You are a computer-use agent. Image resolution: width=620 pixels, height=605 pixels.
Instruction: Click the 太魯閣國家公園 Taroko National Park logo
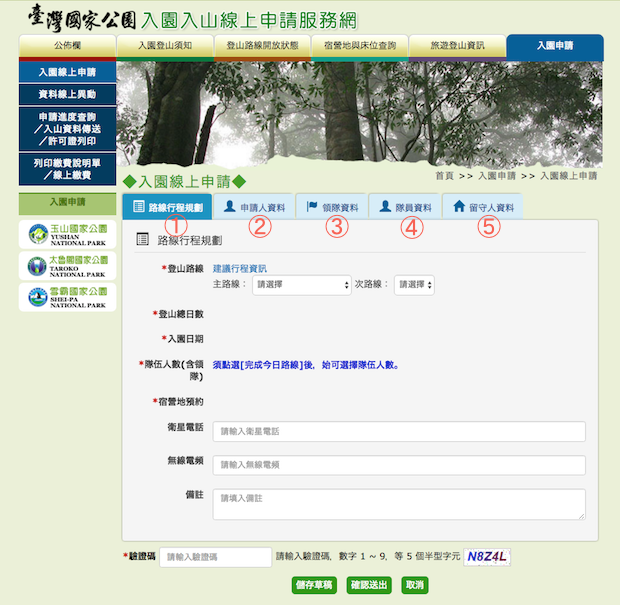pyautogui.click(x=67, y=266)
